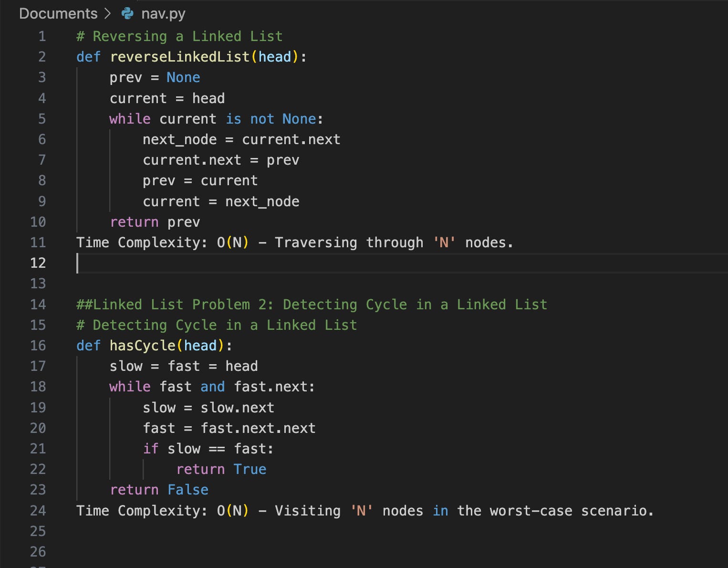
Task: Click 'return prev' on line 10
Action: tap(155, 222)
